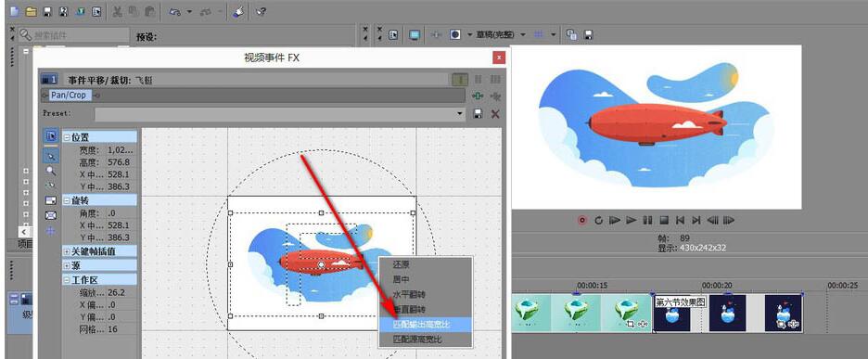Click the Undo arrow icon
Image resolution: width=868 pixels, height=359 pixels.
coord(174,12)
